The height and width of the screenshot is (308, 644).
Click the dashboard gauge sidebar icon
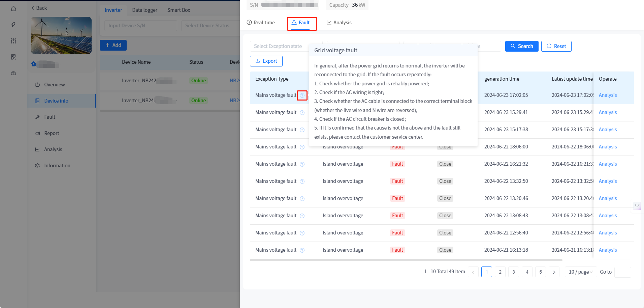tap(13, 73)
